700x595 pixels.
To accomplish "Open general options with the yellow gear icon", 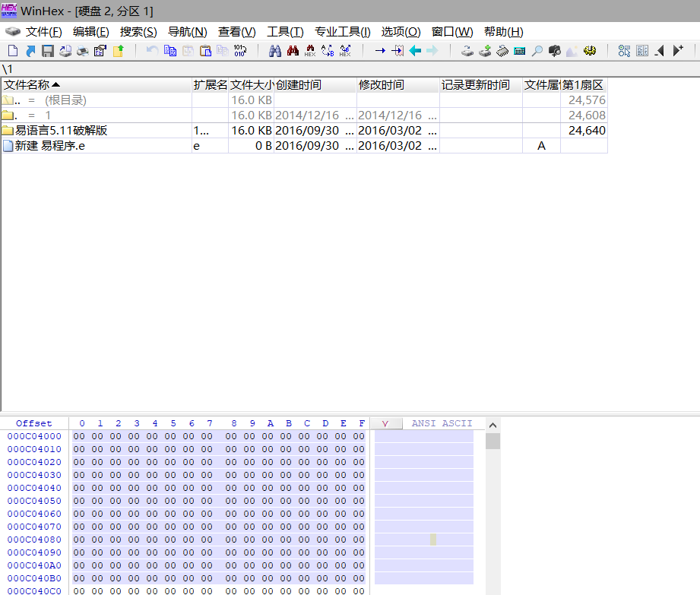I will tap(590, 51).
